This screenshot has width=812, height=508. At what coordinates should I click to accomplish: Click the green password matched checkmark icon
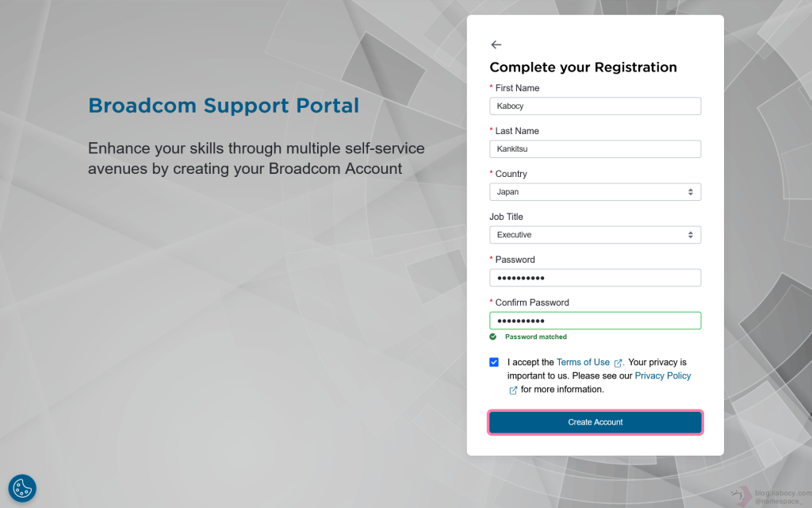[x=493, y=337]
